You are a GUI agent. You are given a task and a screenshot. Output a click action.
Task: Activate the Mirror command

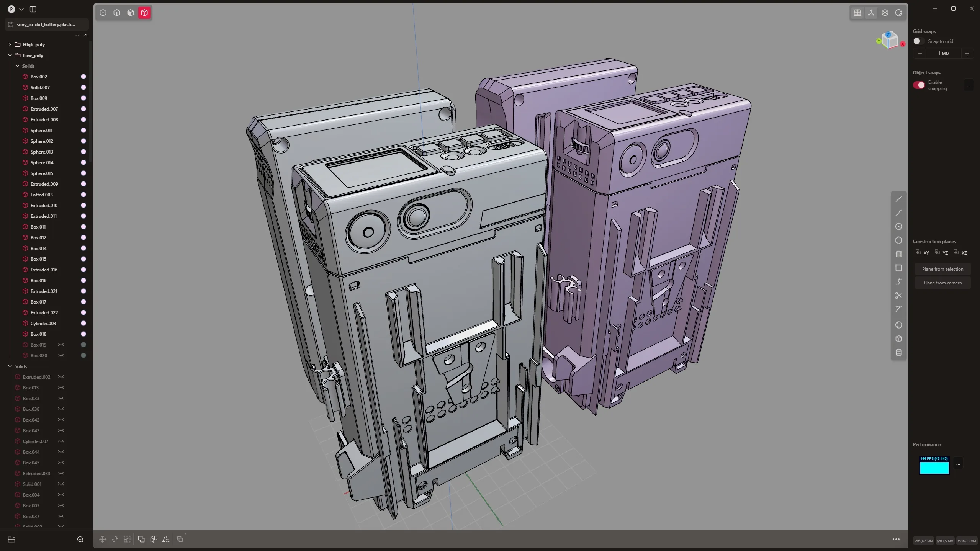(x=166, y=539)
